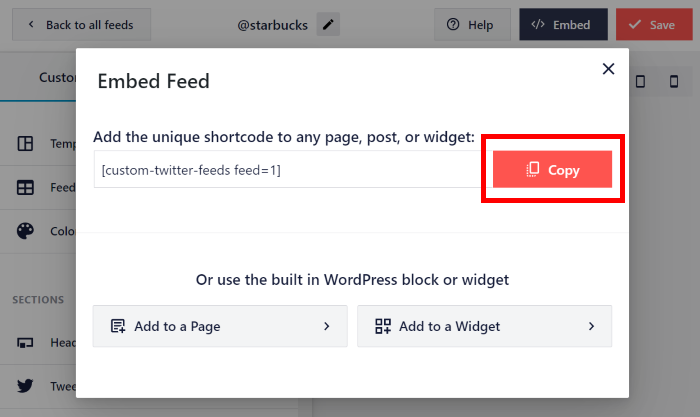Click the shortcode text field

290,170
